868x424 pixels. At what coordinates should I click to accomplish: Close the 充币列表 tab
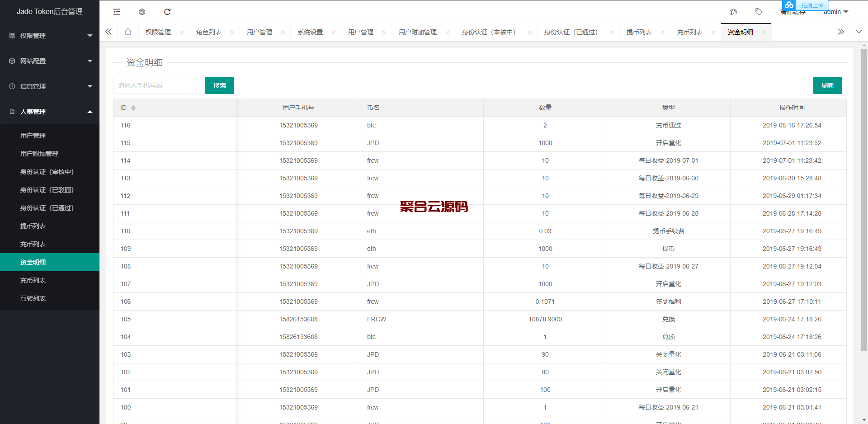point(713,32)
